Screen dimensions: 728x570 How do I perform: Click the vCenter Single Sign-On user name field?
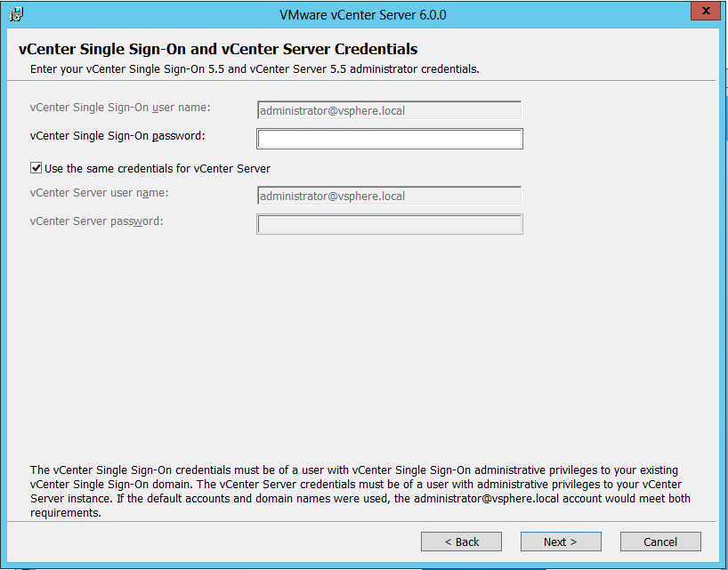(x=389, y=110)
